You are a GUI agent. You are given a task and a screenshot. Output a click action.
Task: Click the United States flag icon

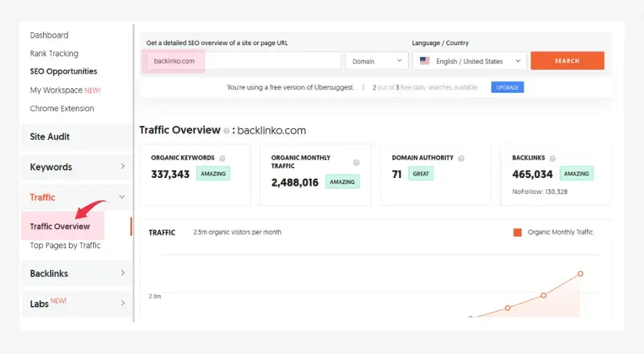[425, 61]
